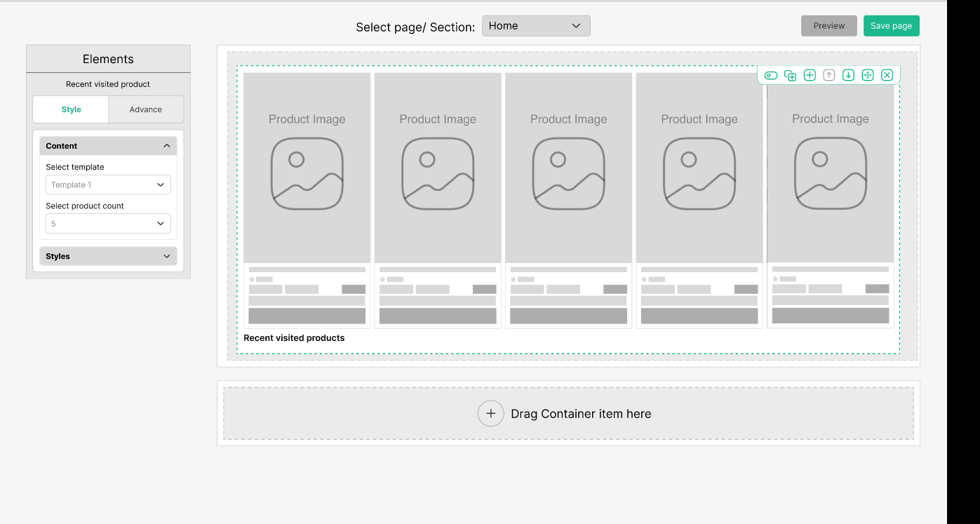The image size is (980, 524).
Task: Click the Save page button
Action: point(892,26)
